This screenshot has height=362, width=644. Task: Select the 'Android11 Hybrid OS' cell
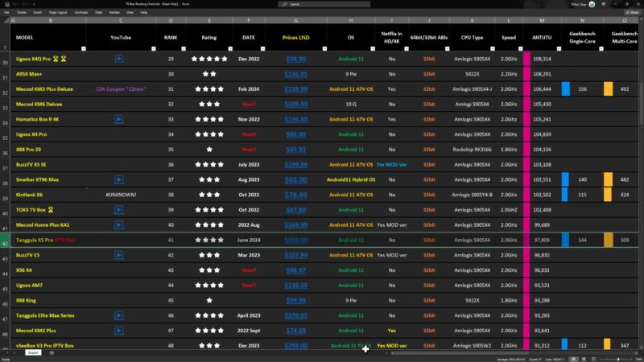[x=351, y=179]
